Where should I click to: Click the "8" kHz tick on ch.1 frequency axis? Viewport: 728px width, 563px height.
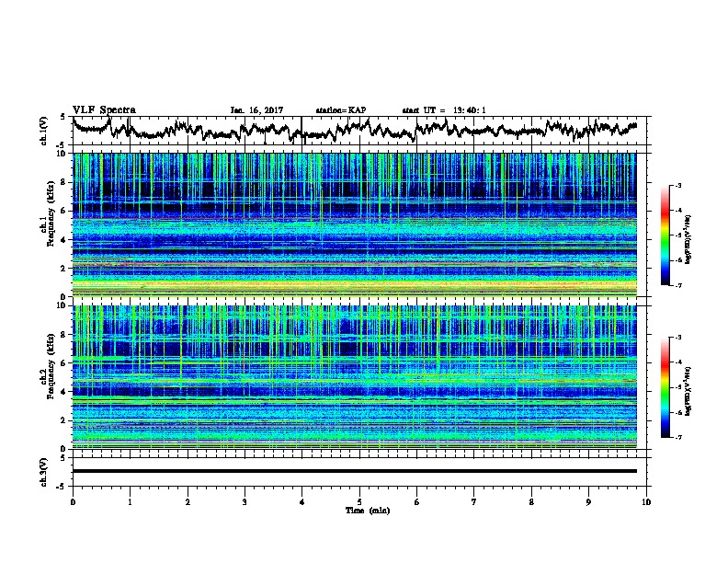tap(63, 182)
